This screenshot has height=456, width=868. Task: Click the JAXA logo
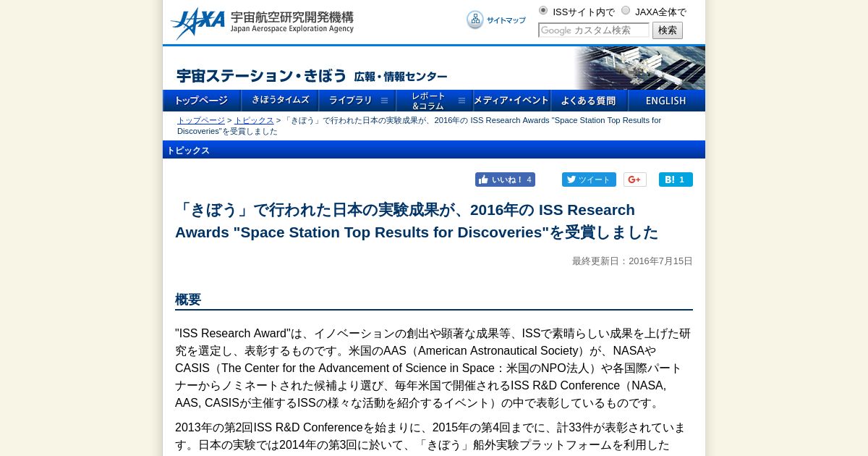point(198,23)
